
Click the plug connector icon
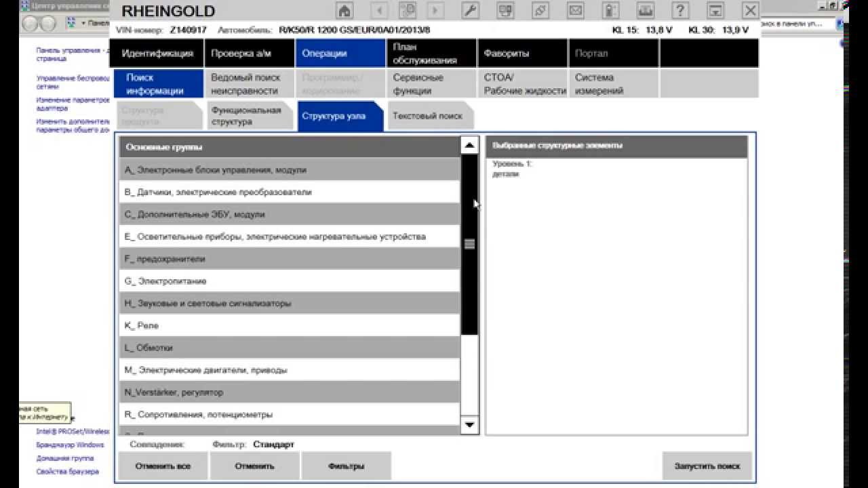coord(540,10)
